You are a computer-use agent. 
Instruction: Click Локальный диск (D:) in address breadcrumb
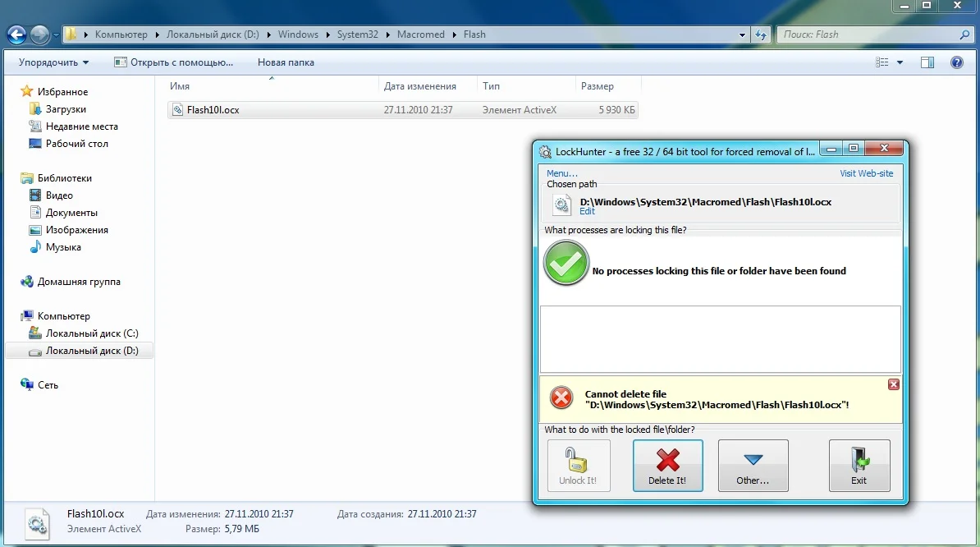(x=213, y=34)
